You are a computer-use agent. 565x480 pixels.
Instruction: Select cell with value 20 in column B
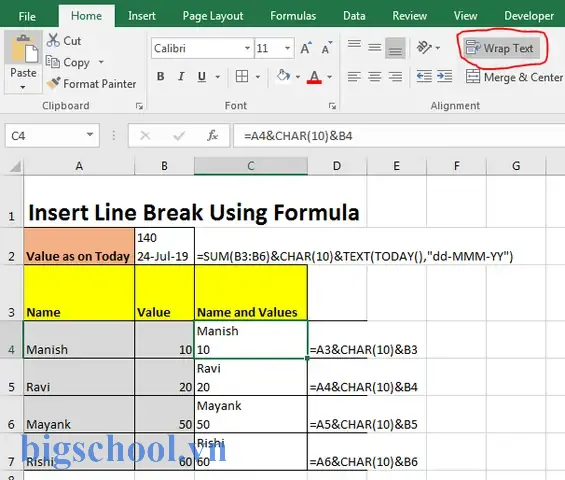coord(164,377)
